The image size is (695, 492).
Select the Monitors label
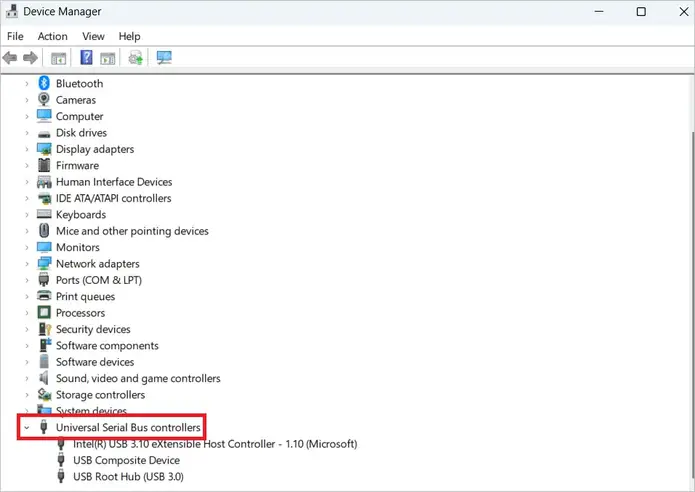(x=78, y=247)
